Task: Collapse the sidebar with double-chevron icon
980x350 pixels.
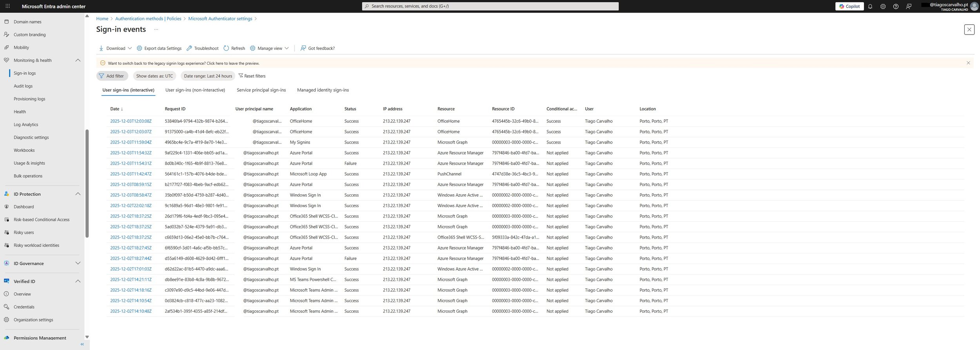Action: point(82,345)
